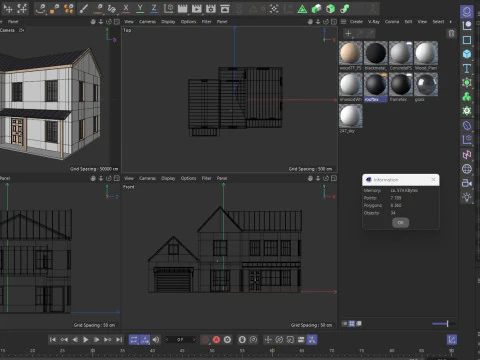480x360 pixels.
Task: Open Top viewport Filter menu
Action: (206, 22)
